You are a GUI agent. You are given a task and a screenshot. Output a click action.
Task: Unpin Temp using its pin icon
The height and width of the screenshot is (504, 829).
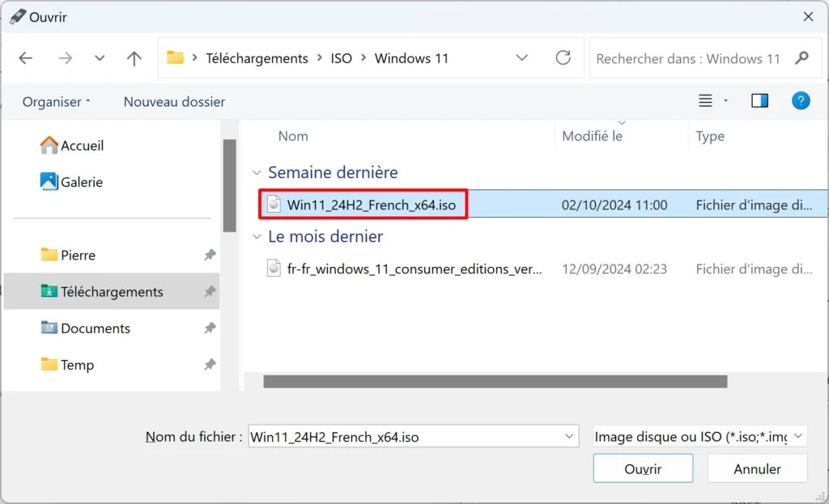tap(210, 365)
